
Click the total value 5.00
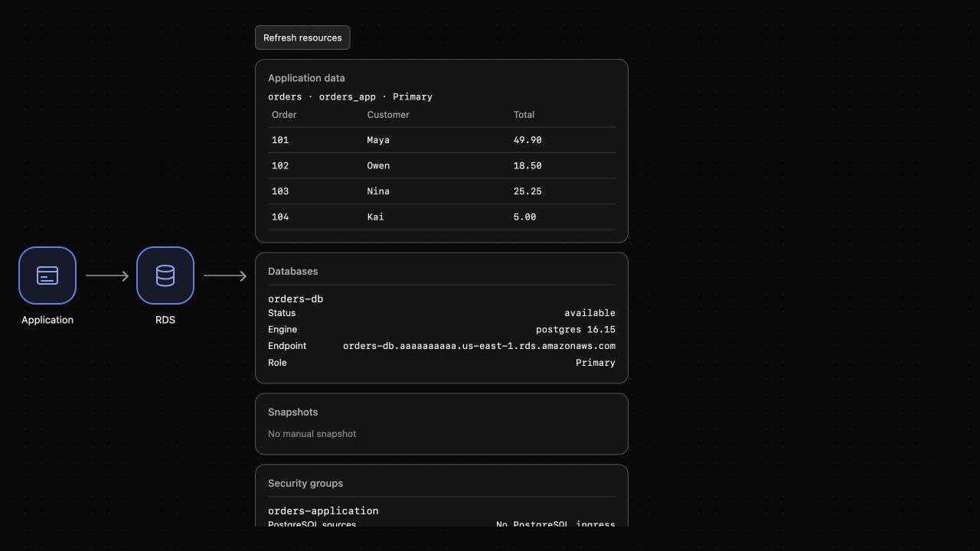coord(524,217)
